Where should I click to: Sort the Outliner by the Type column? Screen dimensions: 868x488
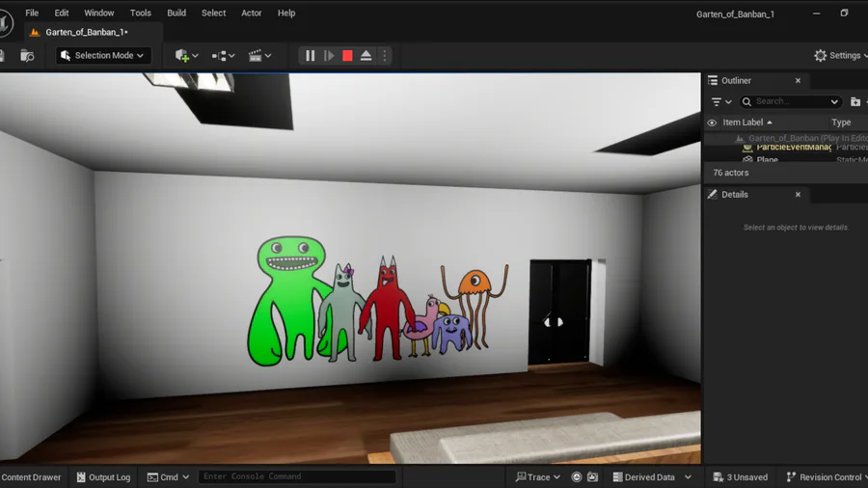coord(841,122)
